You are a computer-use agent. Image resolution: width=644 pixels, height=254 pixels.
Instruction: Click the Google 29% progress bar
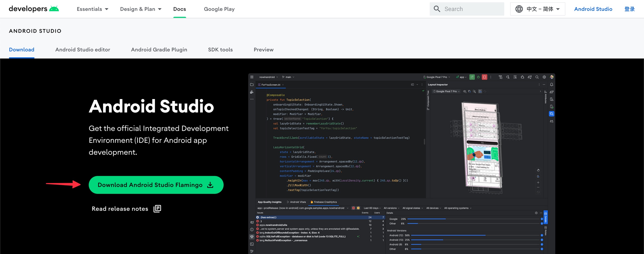tap(473, 219)
